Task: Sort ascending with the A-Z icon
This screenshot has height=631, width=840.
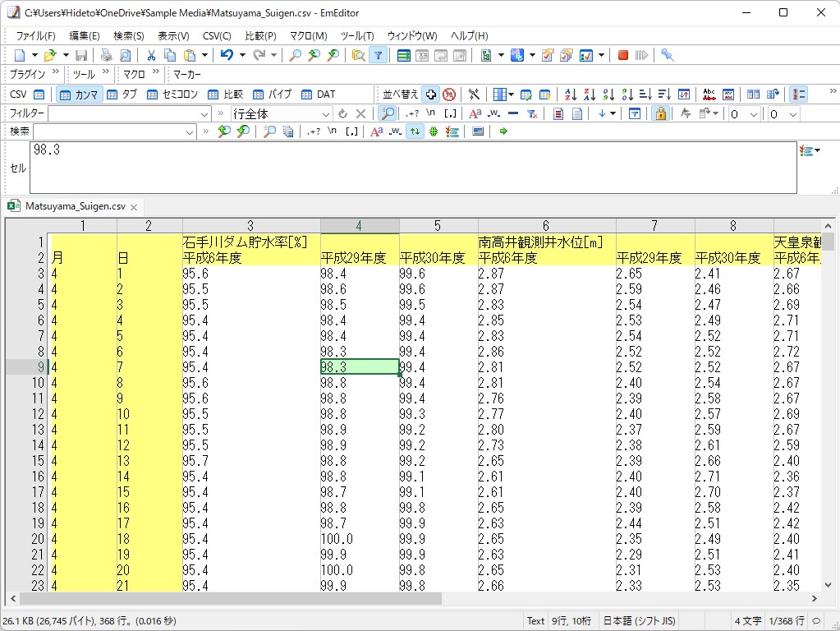Action: coord(567,94)
